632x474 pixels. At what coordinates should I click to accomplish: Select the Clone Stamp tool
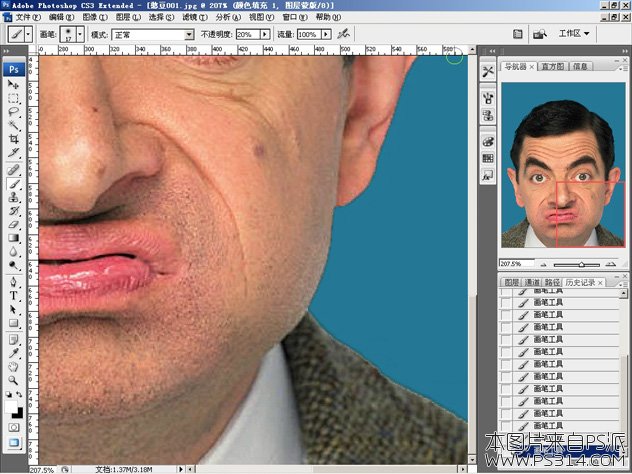tap(14, 198)
